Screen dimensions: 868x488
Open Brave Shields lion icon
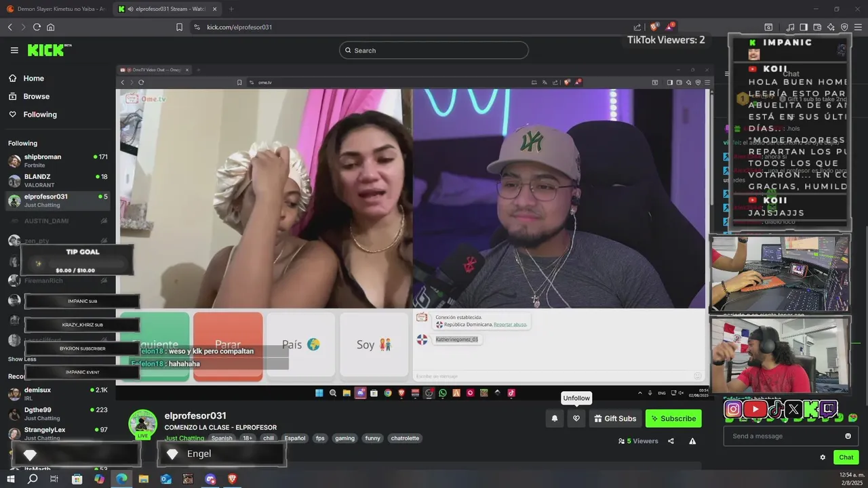click(x=654, y=27)
